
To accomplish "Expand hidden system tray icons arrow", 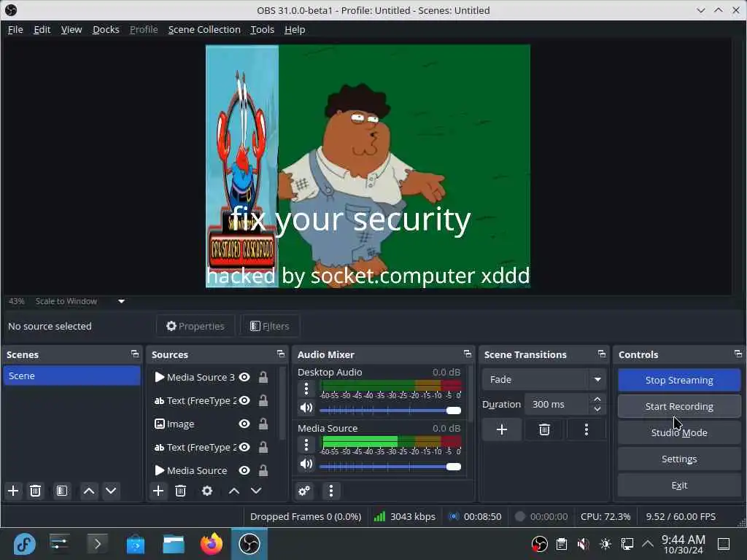I will [648, 544].
